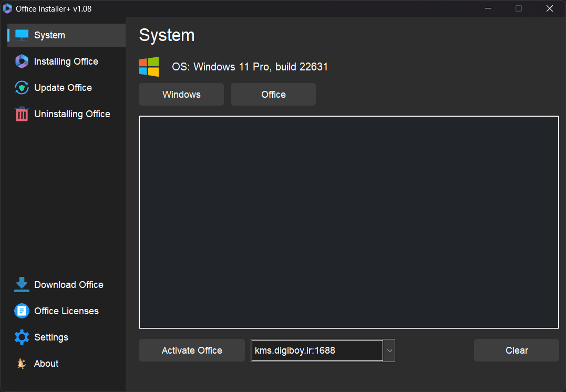Viewport: 566px width, 392px height.
Task: Click the System page heading
Action: 167,35
